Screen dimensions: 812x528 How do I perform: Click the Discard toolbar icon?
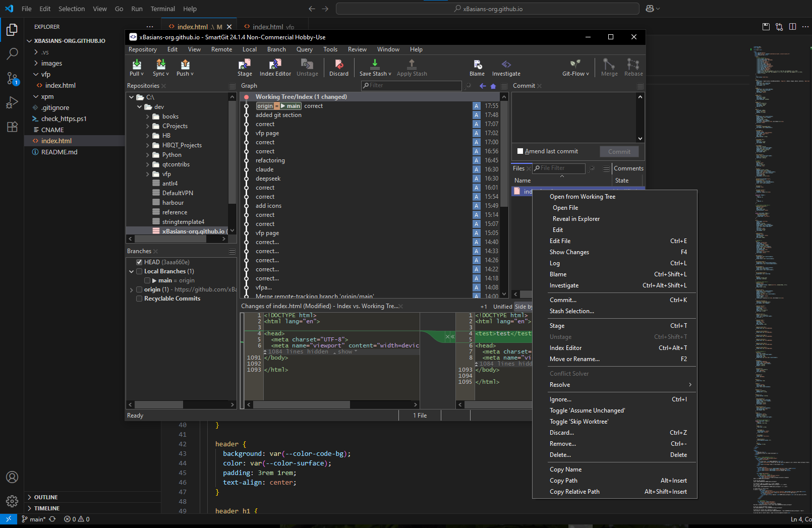tap(339, 68)
